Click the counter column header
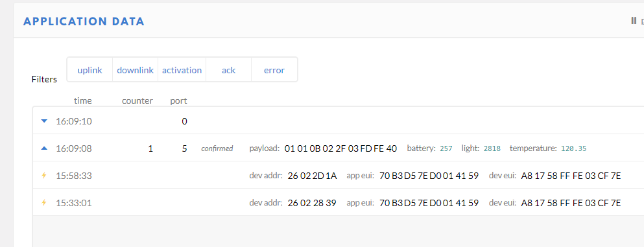 pos(137,100)
